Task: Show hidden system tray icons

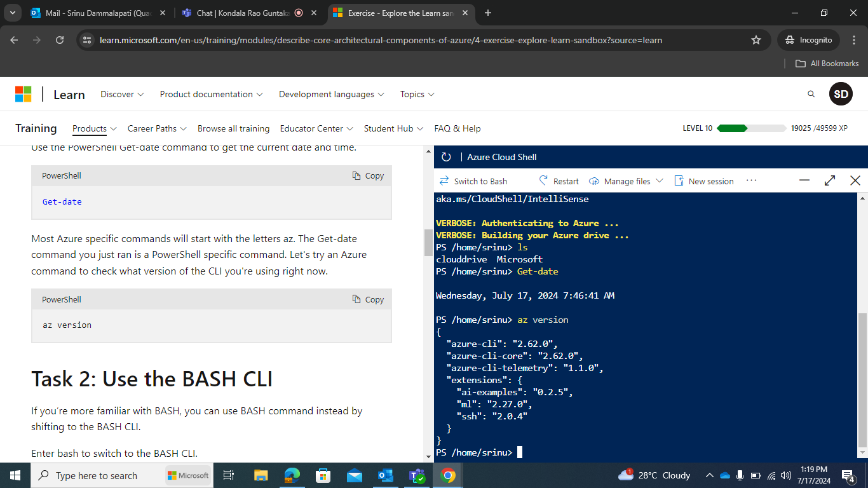Action: (710, 475)
